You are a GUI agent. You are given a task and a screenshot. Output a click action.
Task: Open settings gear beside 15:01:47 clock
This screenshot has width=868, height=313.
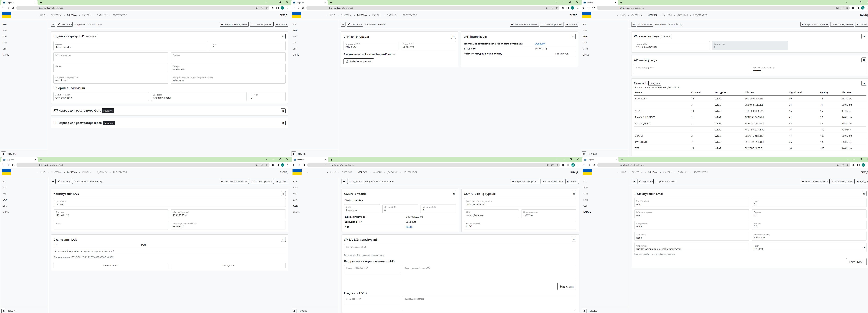tap(3, 154)
